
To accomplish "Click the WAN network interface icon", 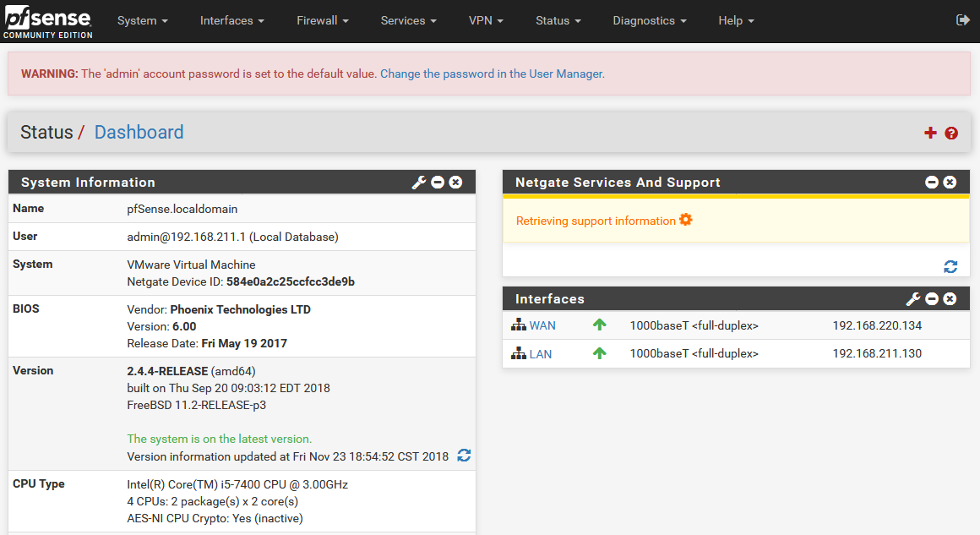I will (519, 325).
